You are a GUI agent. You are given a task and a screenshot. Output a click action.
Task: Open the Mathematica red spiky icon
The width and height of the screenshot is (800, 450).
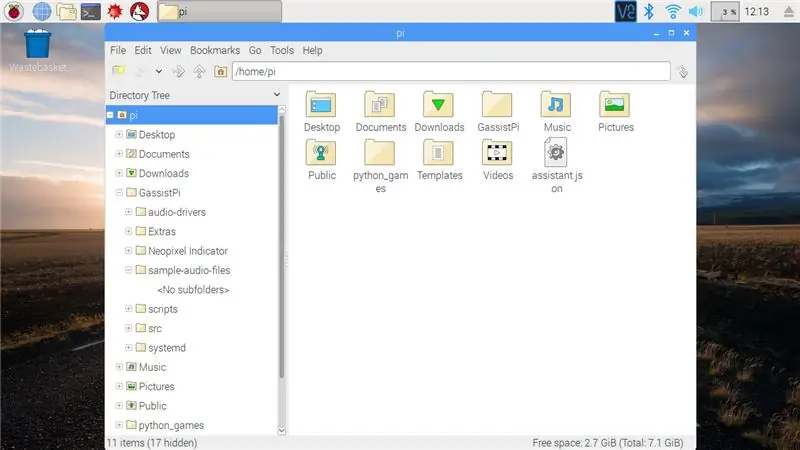[x=115, y=11]
